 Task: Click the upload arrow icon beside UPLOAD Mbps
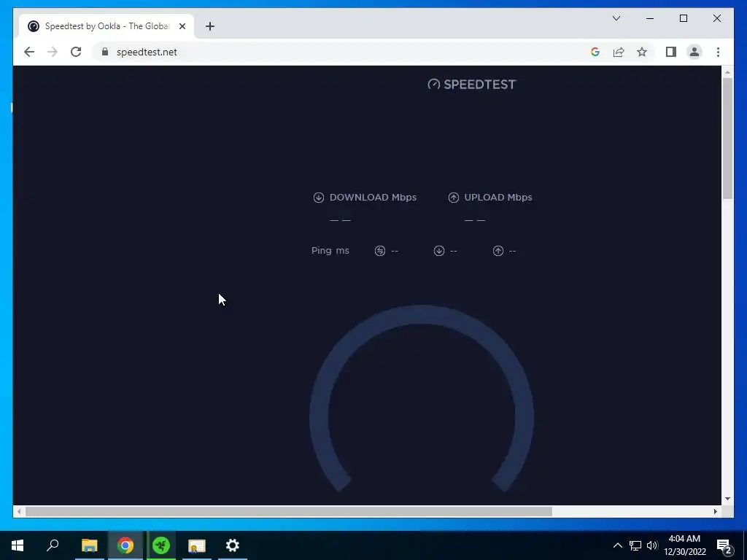(x=454, y=198)
